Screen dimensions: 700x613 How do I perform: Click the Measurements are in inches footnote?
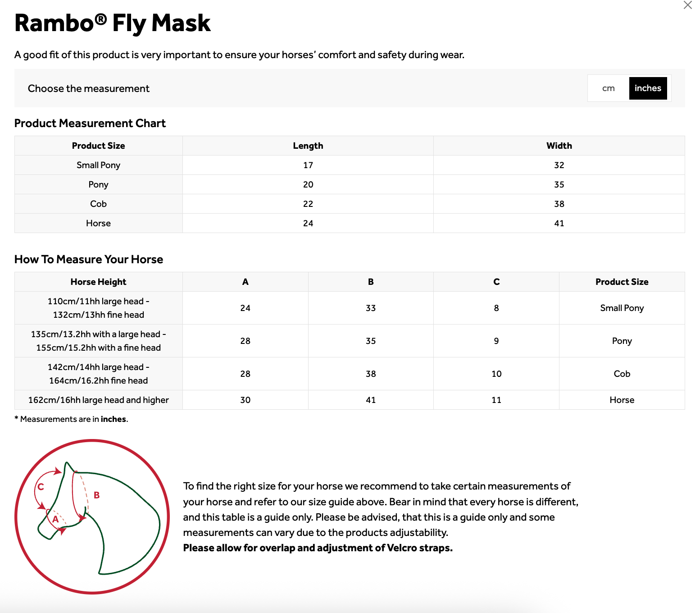72,419
